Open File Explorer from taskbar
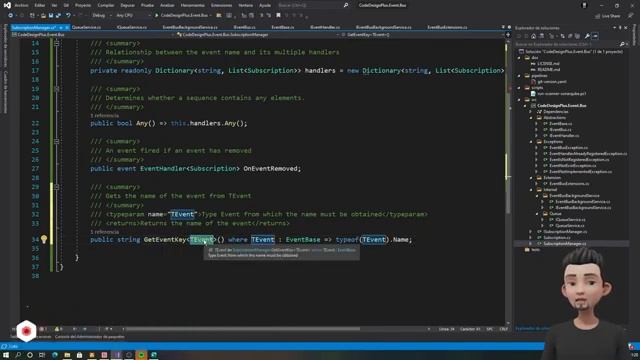The image size is (640, 360). tap(67, 355)
